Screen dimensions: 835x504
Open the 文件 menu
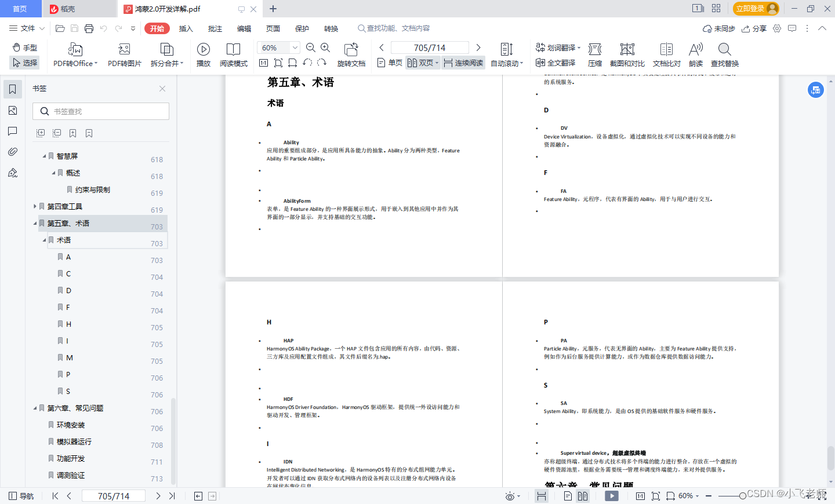coord(27,28)
